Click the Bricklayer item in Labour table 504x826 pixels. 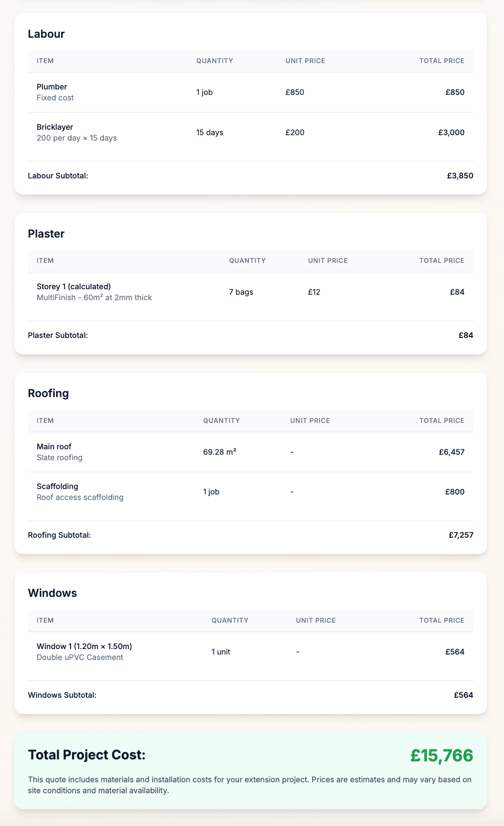click(55, 127)
